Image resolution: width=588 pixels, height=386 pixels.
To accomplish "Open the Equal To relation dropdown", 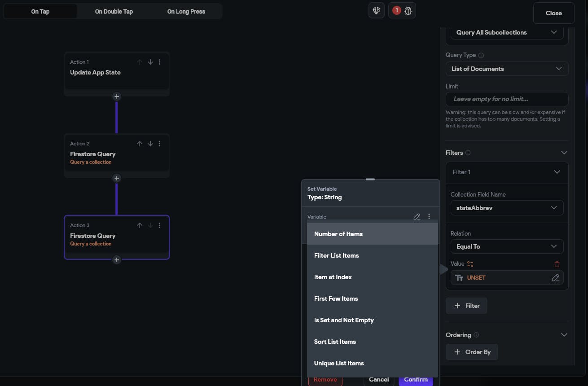I will [x=507, y=246].
